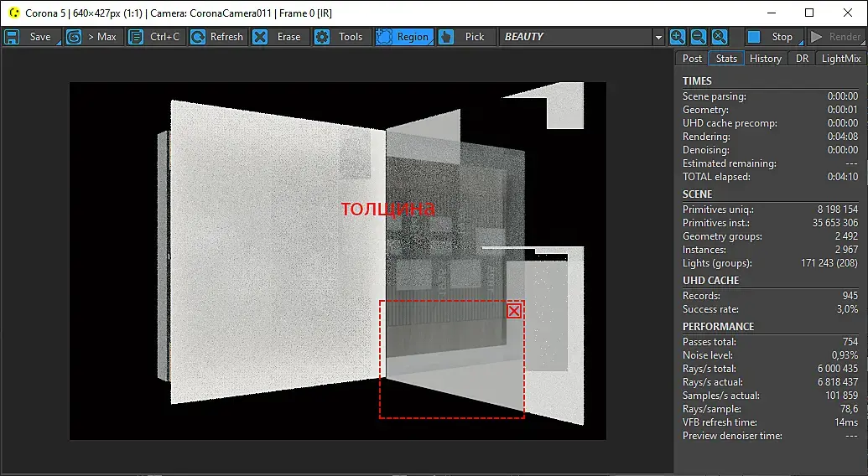
Task: Click the SCENE section header
Action: click(697, 194)
